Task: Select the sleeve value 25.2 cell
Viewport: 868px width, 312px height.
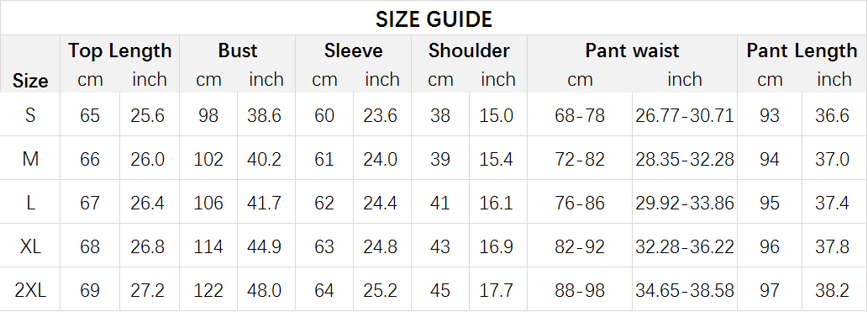Action: 381,290
